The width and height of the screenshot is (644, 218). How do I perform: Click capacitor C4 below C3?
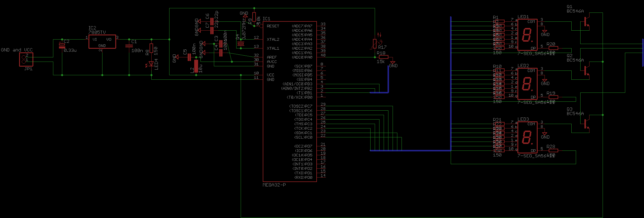(x=221, y=53)
